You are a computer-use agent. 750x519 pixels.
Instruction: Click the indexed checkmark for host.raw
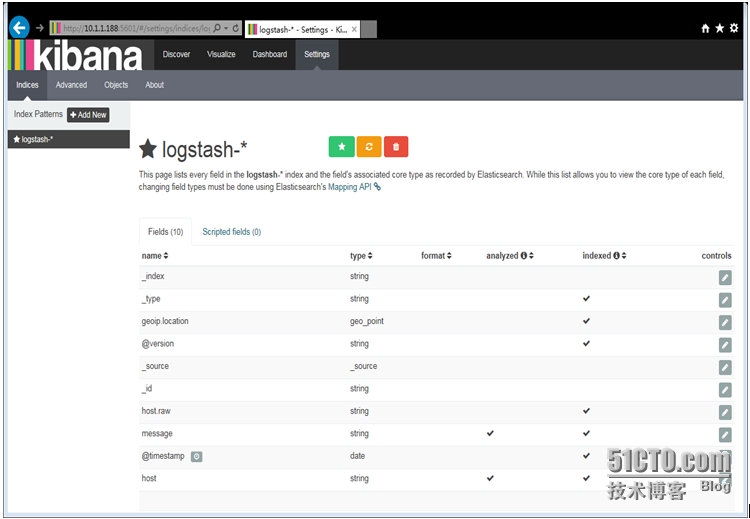pos(586,411)
